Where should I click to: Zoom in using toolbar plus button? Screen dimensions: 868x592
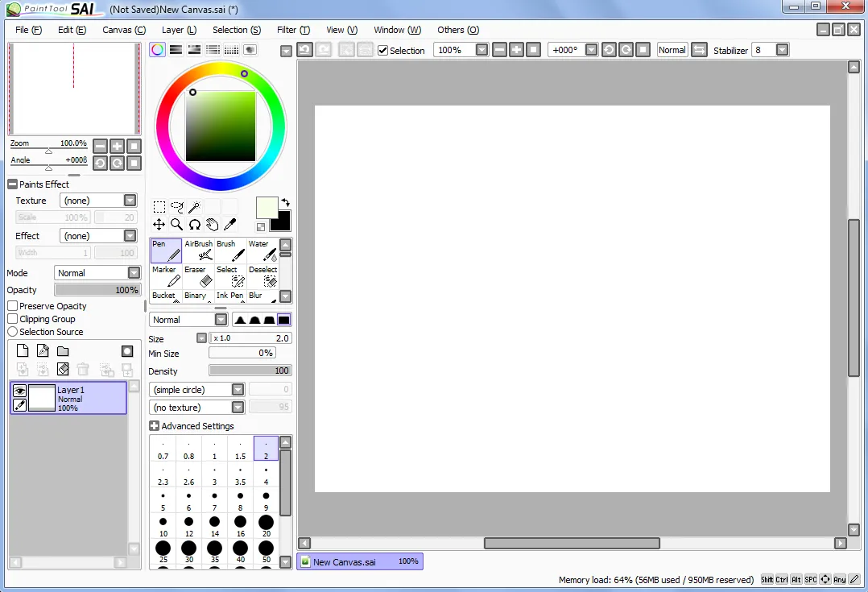pyautogui.click(x=516, y=50)
